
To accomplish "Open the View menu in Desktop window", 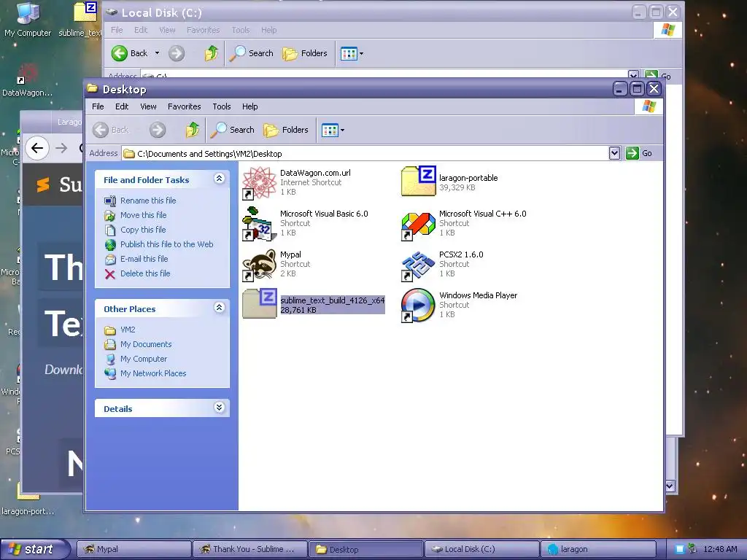I will coord(148,106).
